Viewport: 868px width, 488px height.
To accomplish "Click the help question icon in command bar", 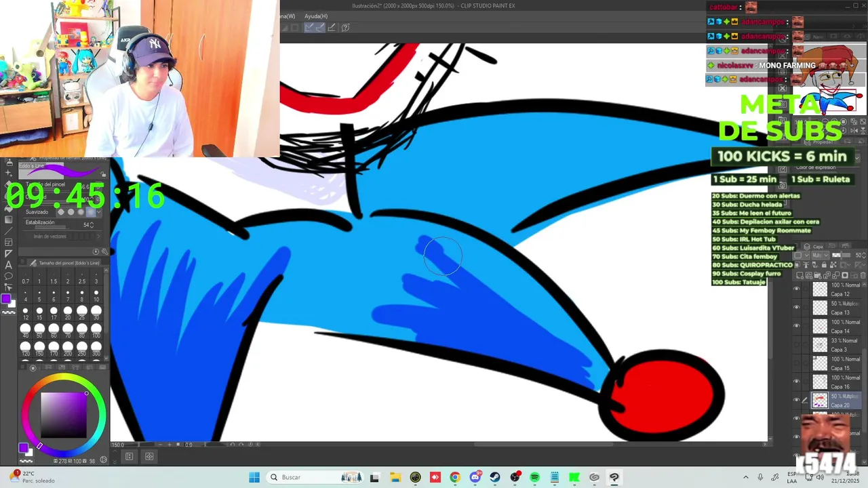I will click(345, 28).
